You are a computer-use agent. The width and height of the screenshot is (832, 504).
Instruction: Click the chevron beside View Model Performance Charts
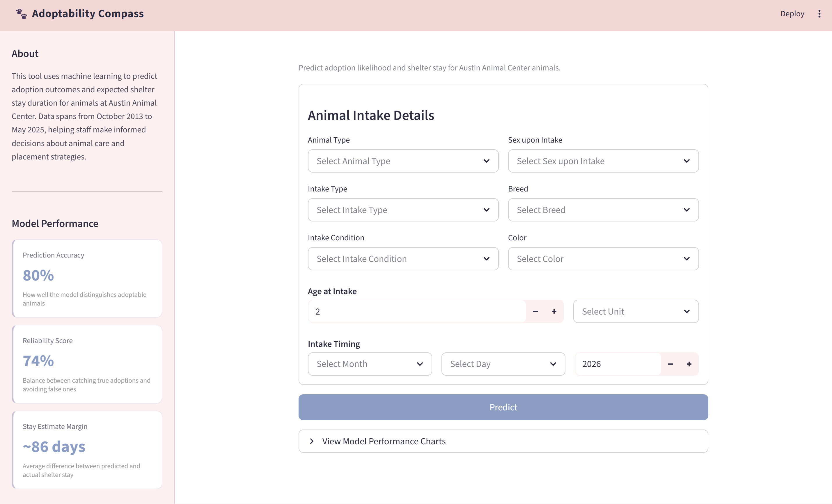tap(312, 441)
